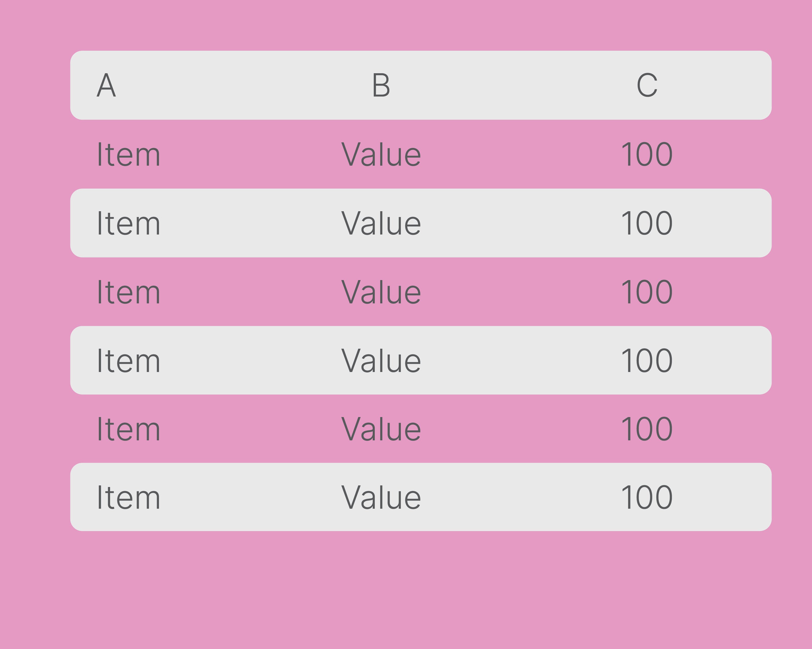
Task: Select Item in the third data row
Action: click(129, 292)
